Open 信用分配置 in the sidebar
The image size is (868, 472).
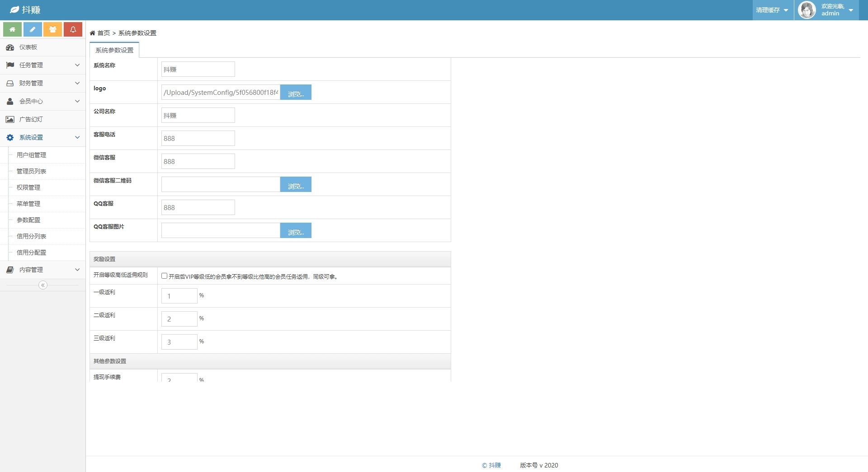(x=32, y=252)
